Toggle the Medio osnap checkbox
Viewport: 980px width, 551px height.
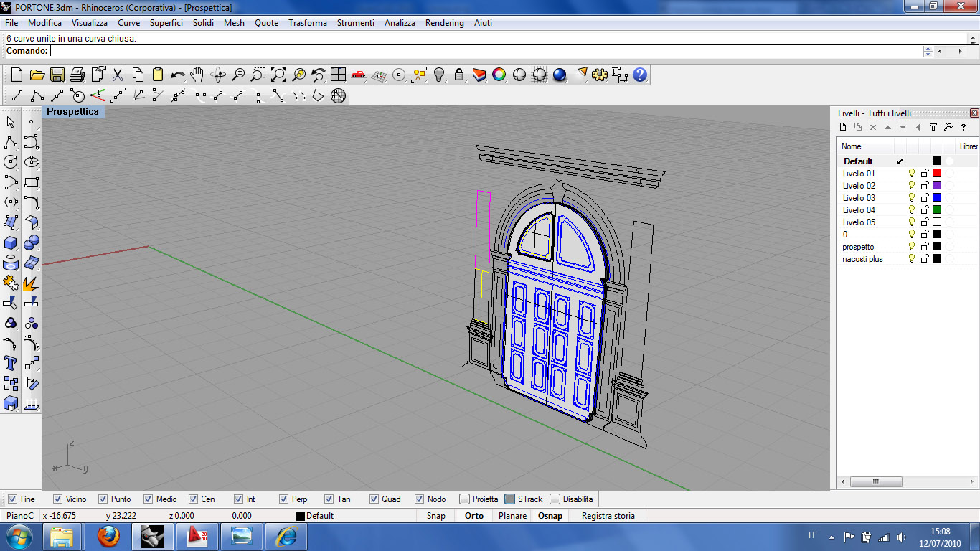tap(148, 499)
